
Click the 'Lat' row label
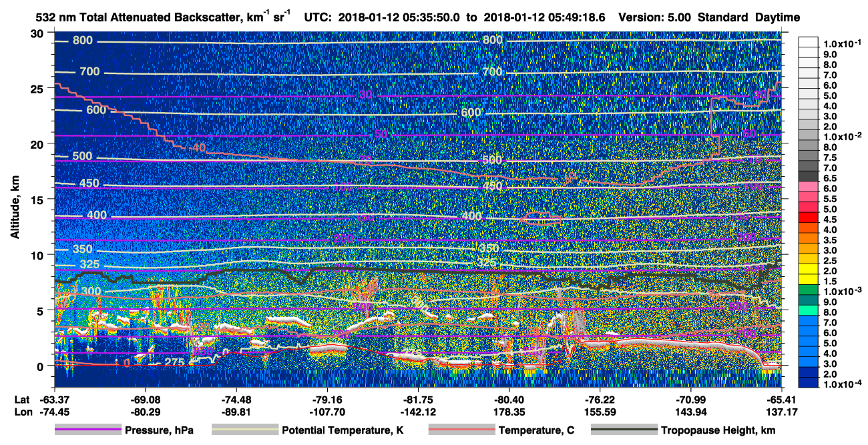tap(22, 400)
